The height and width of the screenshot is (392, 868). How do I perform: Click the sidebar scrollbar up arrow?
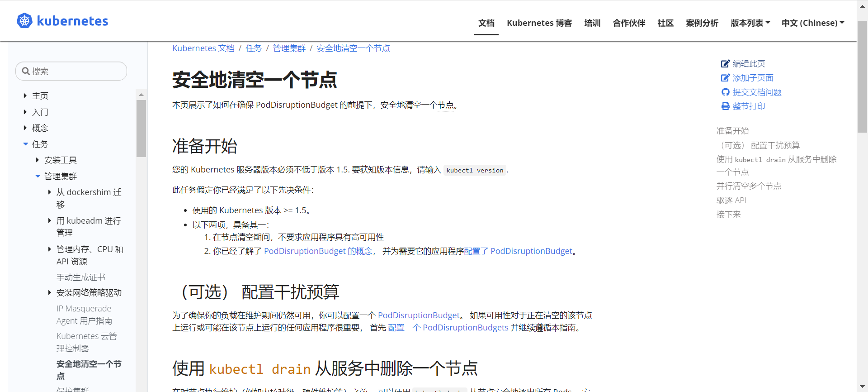click(x=141, y=94)
